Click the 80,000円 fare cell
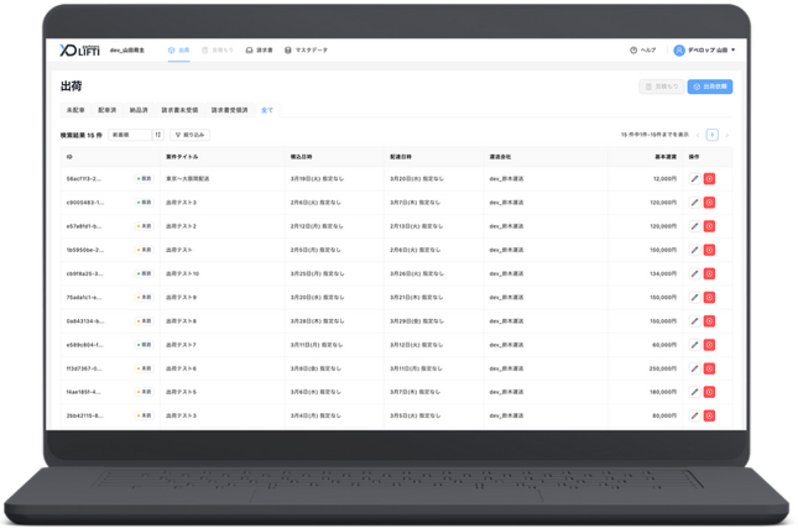 pyautogui.click(x=665, y=416)
